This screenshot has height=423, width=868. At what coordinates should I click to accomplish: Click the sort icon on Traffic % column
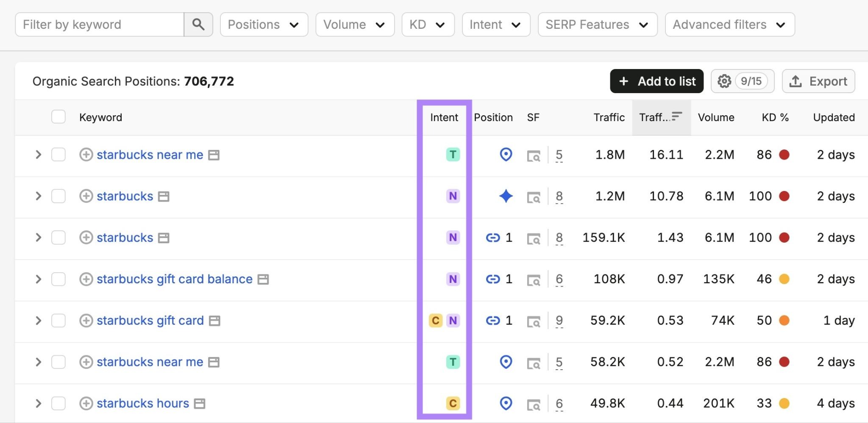click(x=677, y=116)
